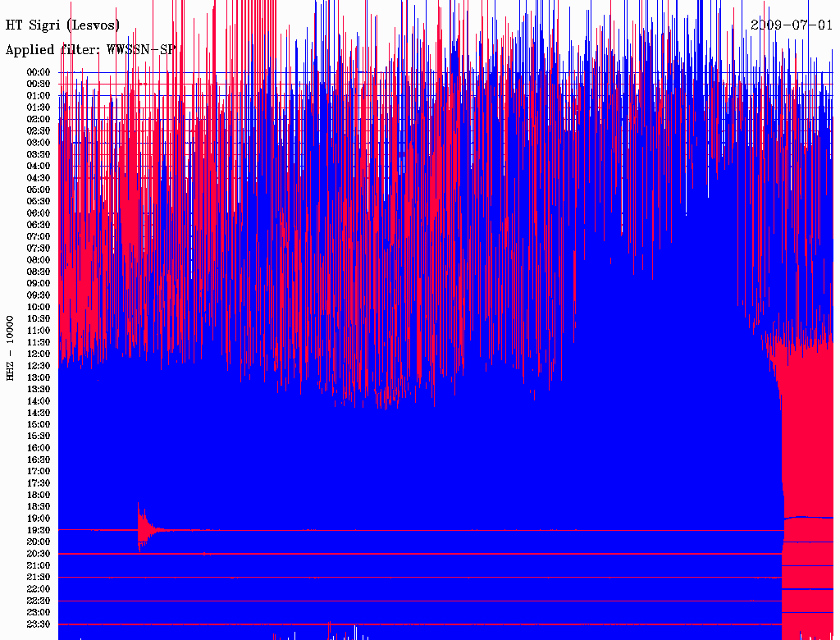The image size is (840, 640).
Task: Click the 18:30 time label
Action: pos(39,507)
